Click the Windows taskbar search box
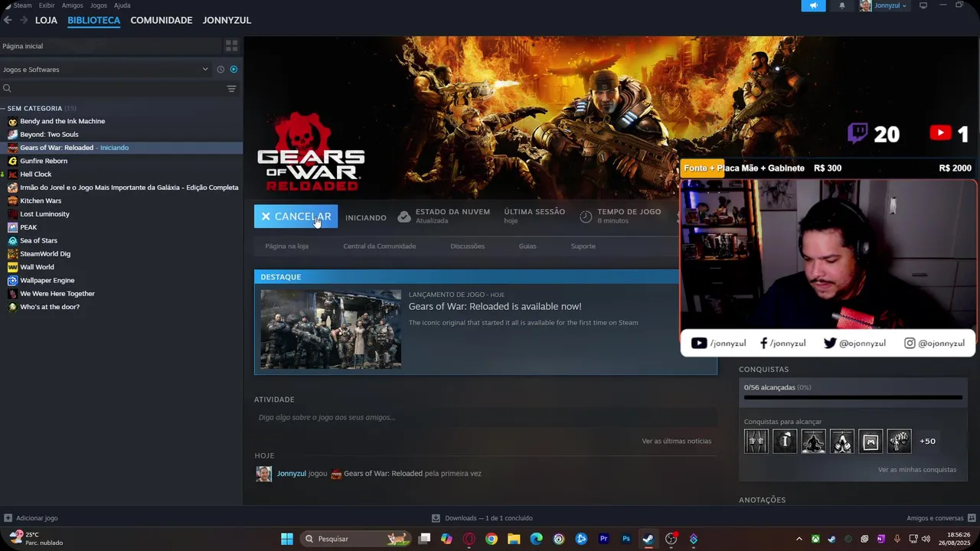 tap(354, 539)
